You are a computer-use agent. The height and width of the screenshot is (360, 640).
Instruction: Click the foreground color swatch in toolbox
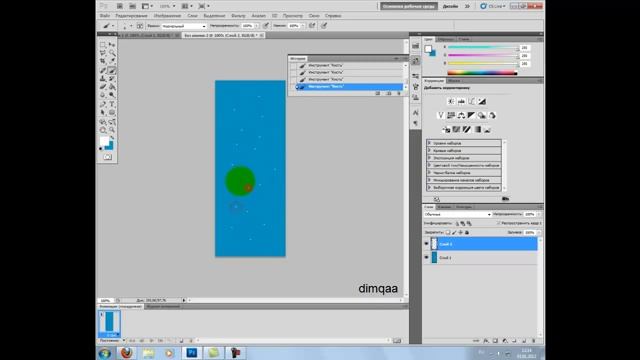104,141
